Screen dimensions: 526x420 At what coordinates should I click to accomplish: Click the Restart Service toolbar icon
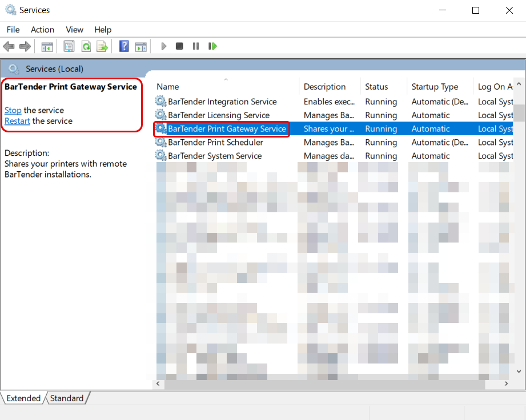(212, 46)
